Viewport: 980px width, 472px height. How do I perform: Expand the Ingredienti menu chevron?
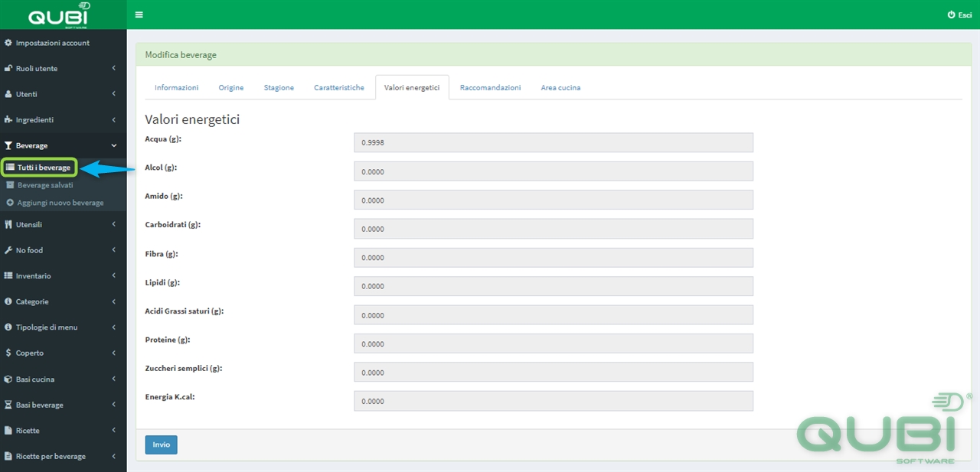[x=113, y=120]
